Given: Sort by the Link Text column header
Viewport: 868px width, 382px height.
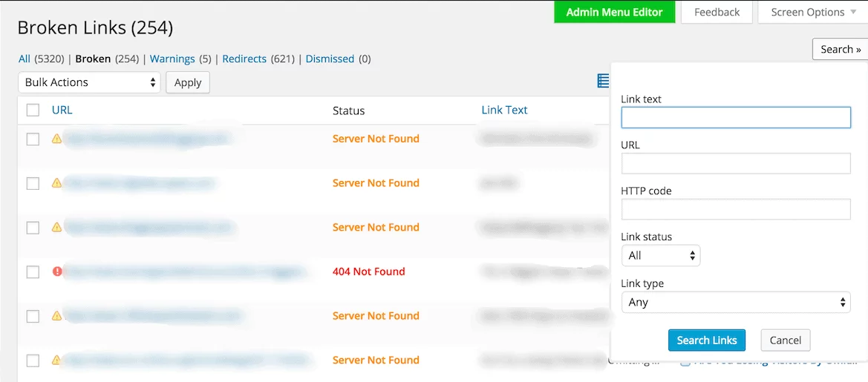Looking at the screenshot, I should click(x=504, y=110).
